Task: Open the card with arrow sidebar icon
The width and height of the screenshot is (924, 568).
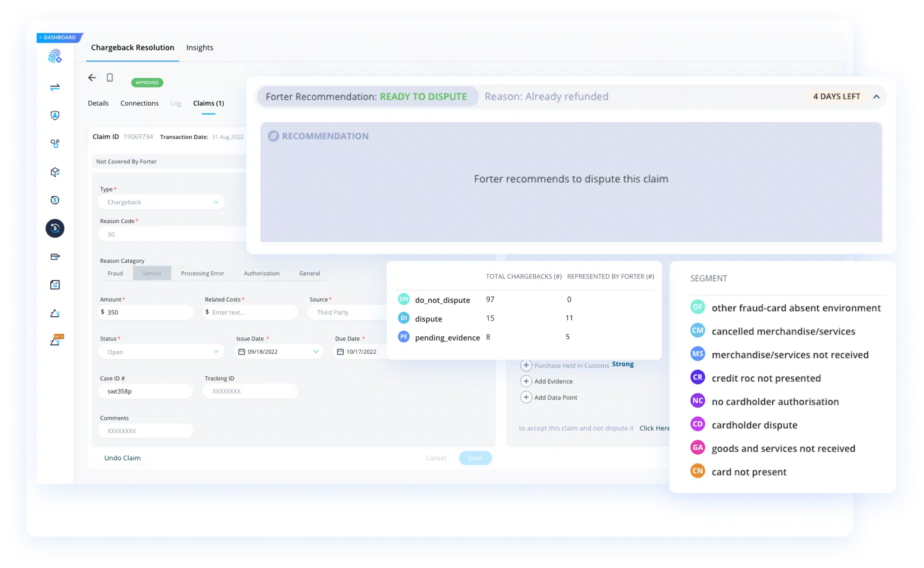Action: point(55,257)
